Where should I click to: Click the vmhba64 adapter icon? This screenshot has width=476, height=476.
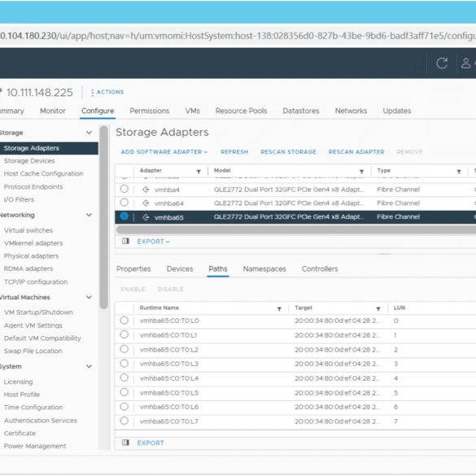click(146, 203)
